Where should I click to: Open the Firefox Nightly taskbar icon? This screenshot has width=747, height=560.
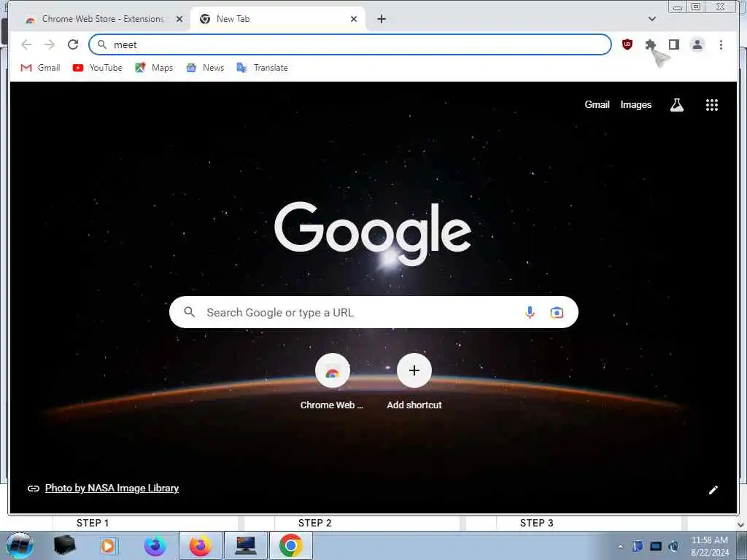coord(155,545)
